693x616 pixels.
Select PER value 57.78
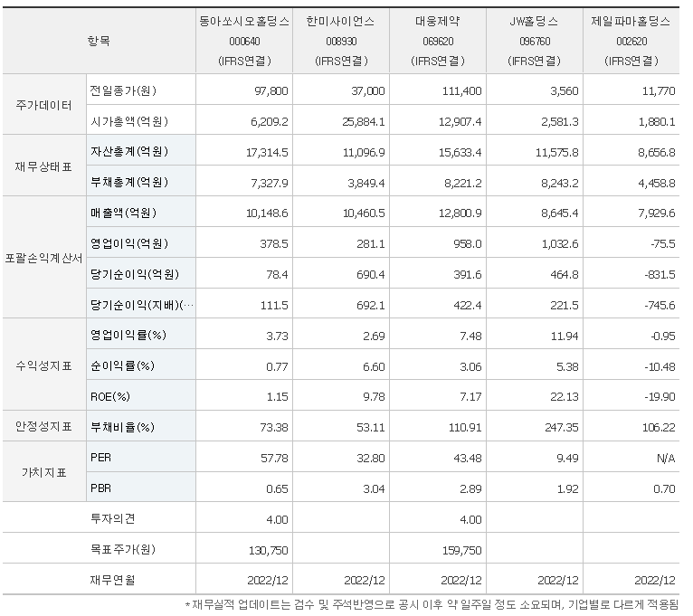[x=274, y=459]
